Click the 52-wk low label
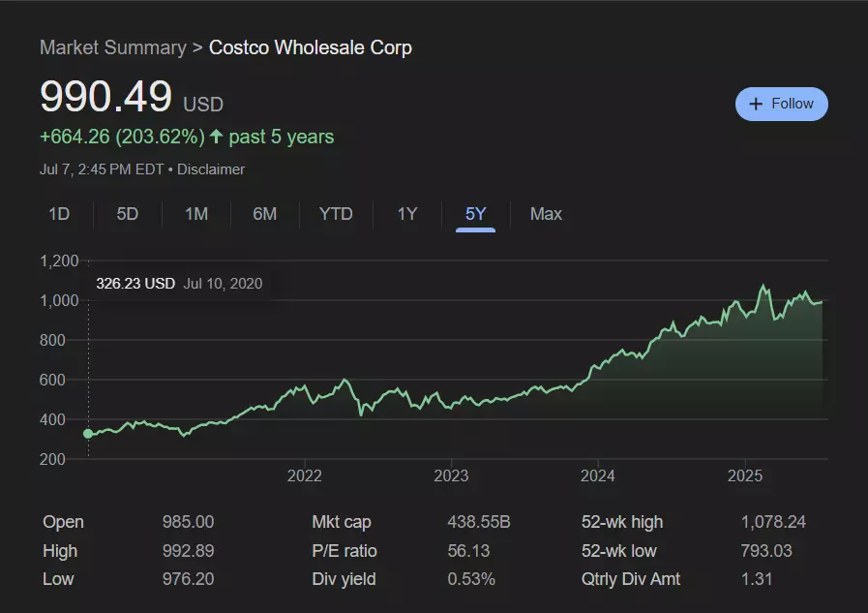 pyautogui.click(x=619, y=551)
